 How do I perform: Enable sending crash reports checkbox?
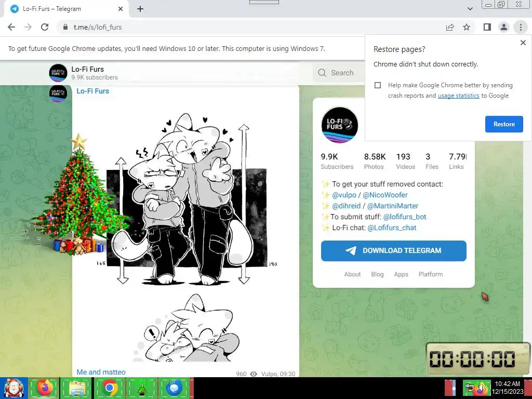pos(378,85)
